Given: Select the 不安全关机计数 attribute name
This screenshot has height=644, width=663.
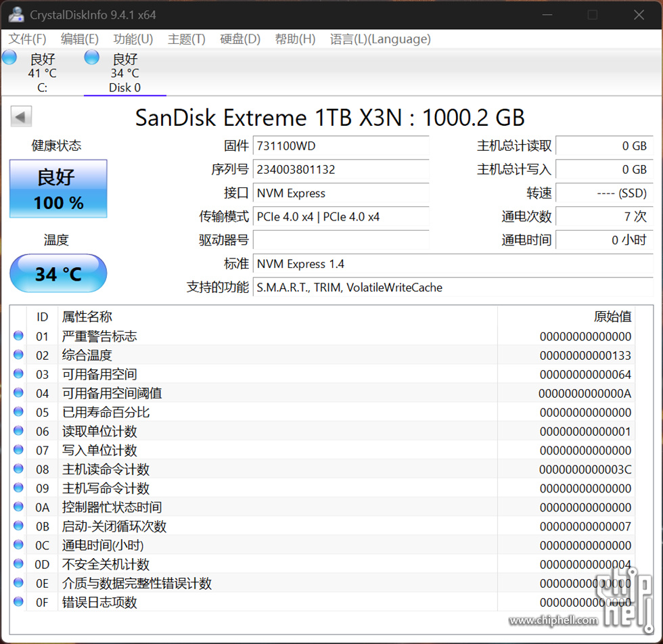Looking at the screenshot, I should point(106,564).
